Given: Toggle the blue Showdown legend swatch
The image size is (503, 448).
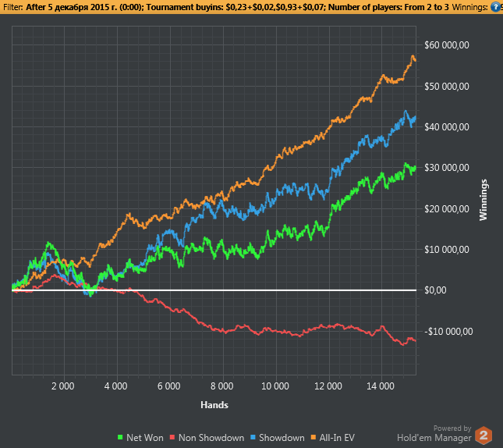Looking at the screenshot, I should click(253, 437).
